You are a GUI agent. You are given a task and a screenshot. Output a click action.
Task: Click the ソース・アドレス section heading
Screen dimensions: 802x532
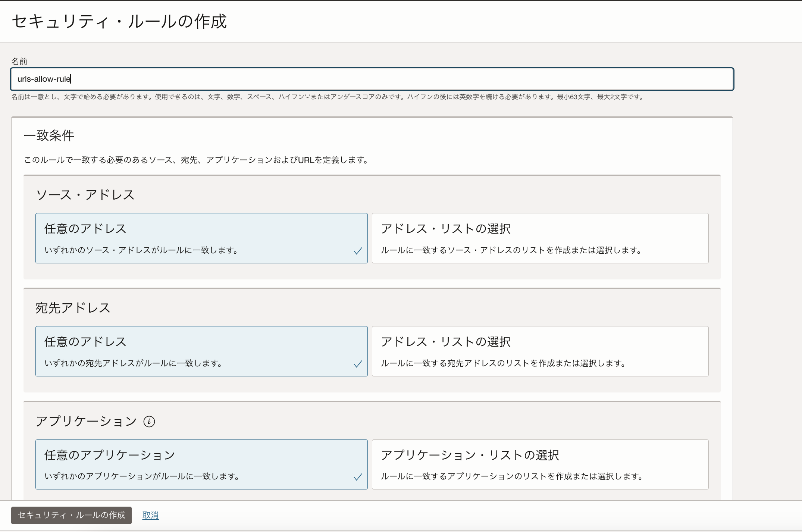coord(85,195)
